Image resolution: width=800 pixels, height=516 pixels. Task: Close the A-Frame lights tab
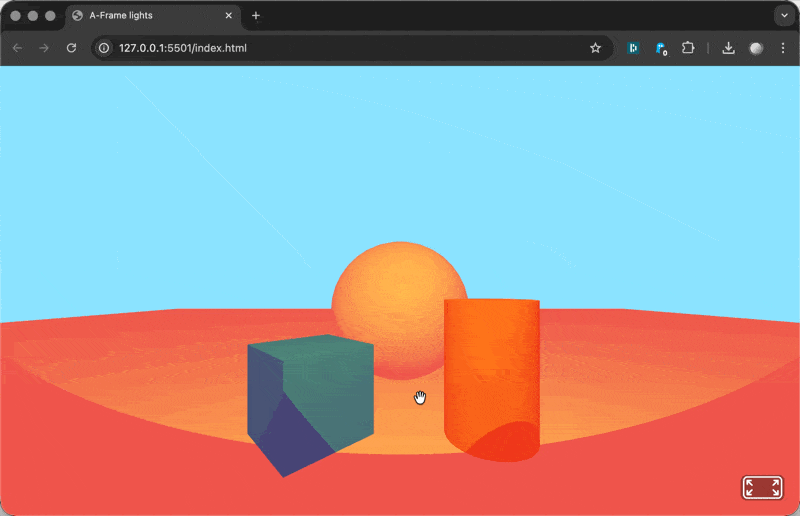pyautogui.click(x=229, y=16)
